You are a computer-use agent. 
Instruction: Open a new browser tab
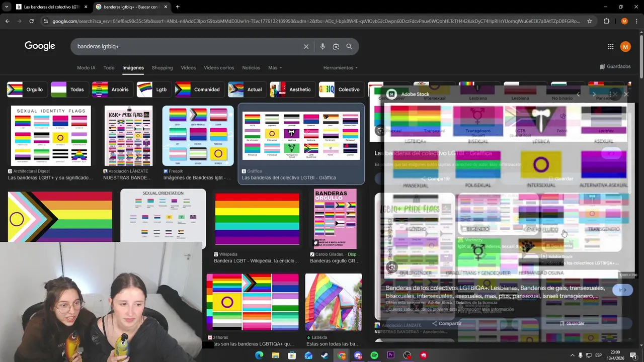178,7
